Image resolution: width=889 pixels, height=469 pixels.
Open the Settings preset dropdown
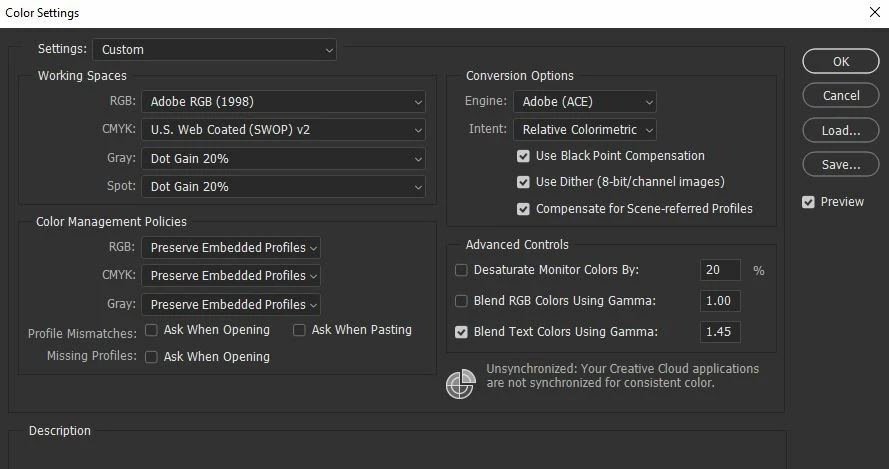pos(215,50)
